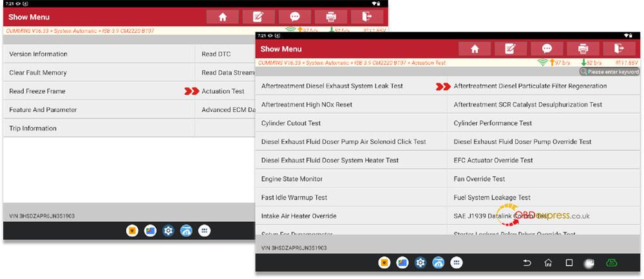Click the Show Menu title in back window

(x=29, y=17)
